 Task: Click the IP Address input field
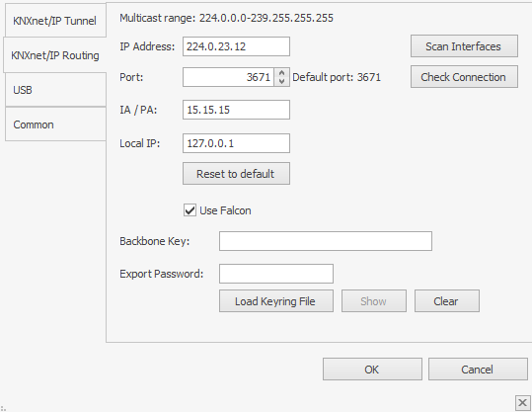236,46
